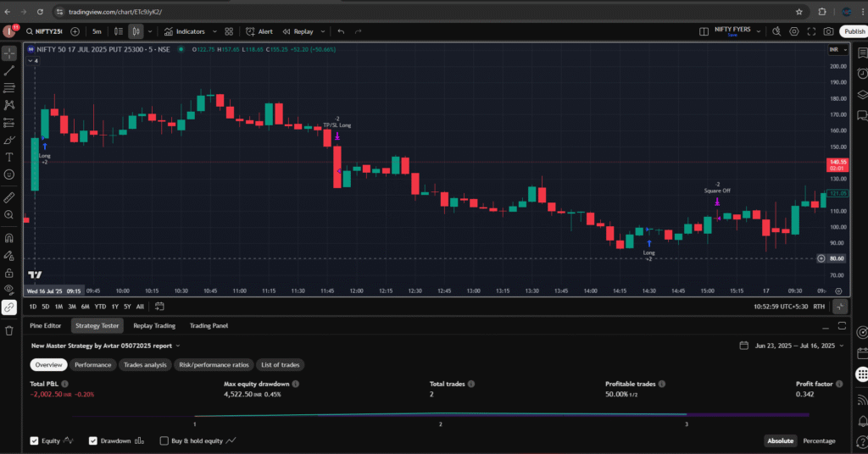Click the trash remove drawings icon
This screenshot has height=454, width=868.
pos(9,330)
